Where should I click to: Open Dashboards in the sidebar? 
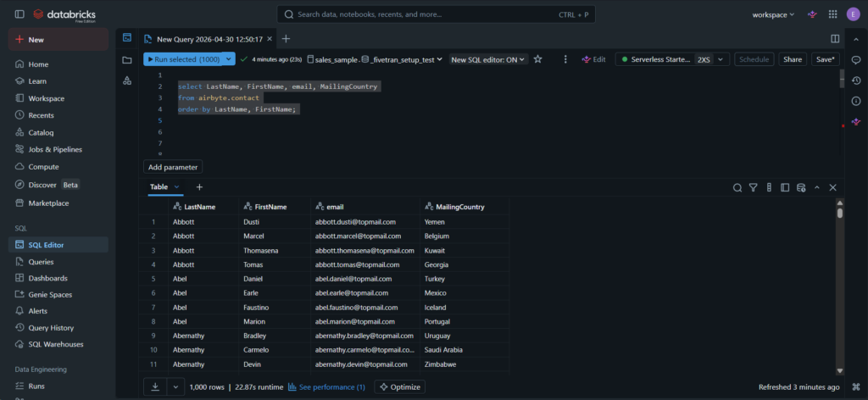pyautogui.click(x=58, y=278)
